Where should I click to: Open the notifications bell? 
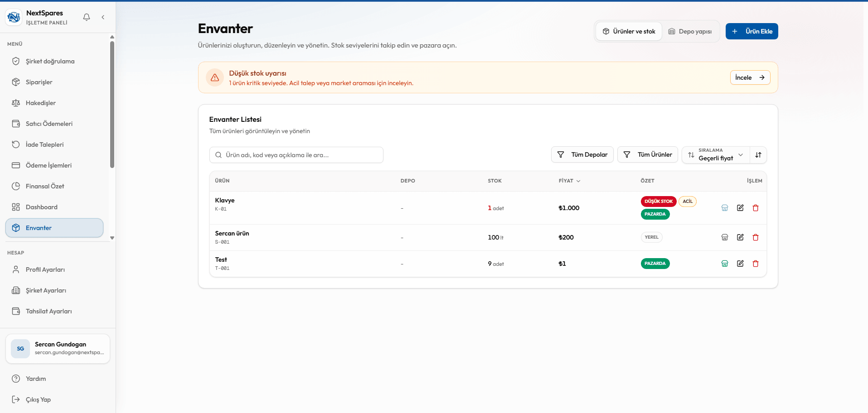87,17
